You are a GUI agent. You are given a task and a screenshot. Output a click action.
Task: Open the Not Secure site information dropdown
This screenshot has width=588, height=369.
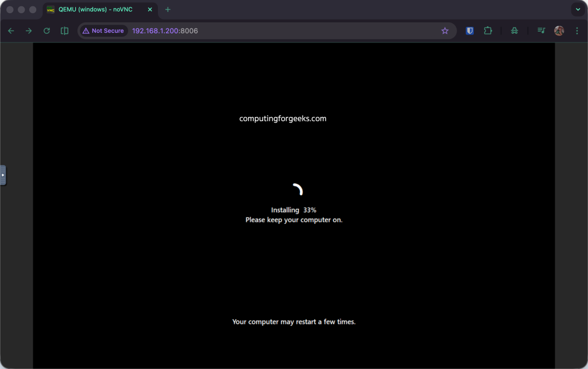point(103,30)
